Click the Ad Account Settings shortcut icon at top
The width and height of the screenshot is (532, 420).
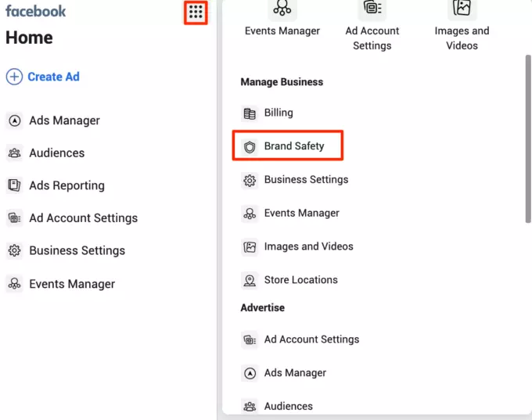(372, 9)
